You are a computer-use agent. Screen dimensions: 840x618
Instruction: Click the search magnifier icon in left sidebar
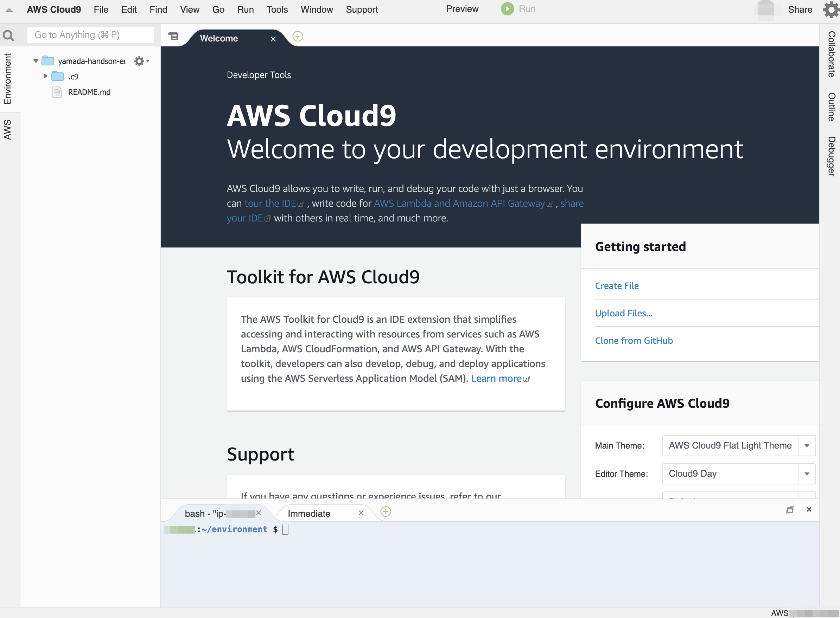8,35
